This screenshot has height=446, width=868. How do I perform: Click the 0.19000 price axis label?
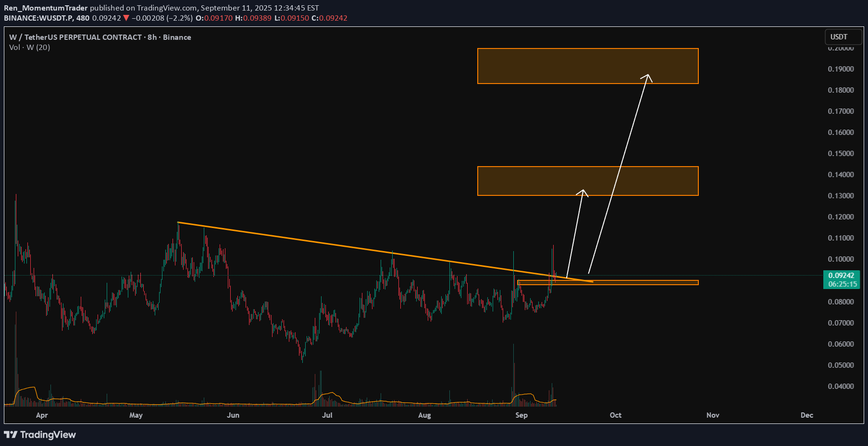point(841,69)
